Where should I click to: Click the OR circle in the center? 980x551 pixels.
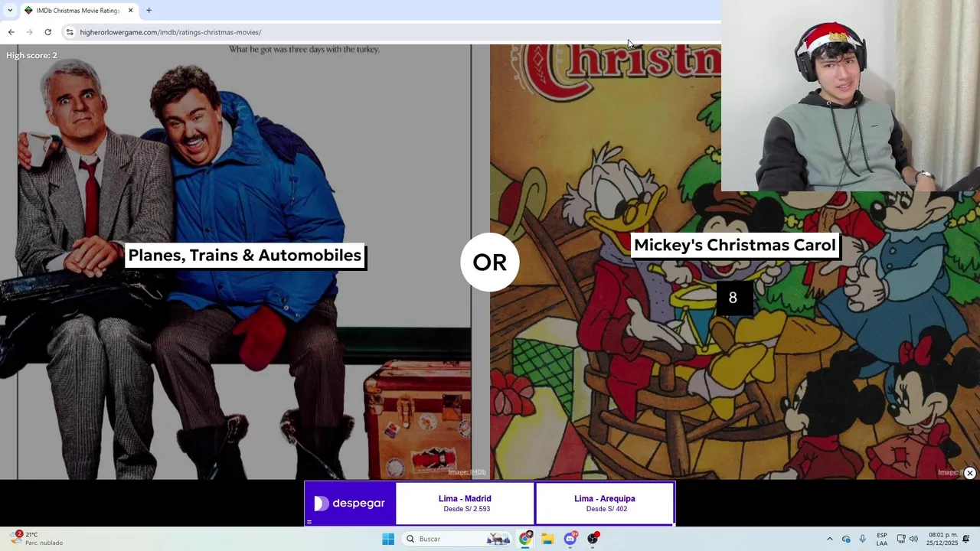point(490,262)
